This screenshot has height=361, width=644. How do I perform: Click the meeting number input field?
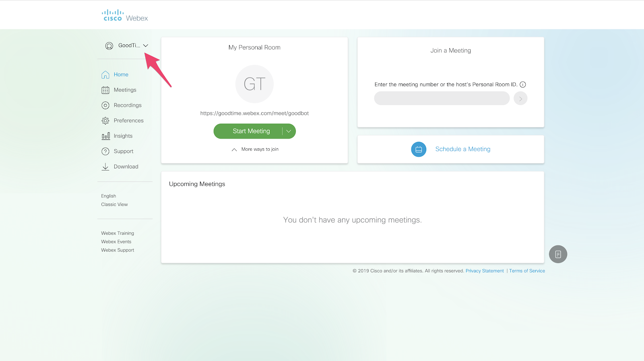[x=442, y=98]
